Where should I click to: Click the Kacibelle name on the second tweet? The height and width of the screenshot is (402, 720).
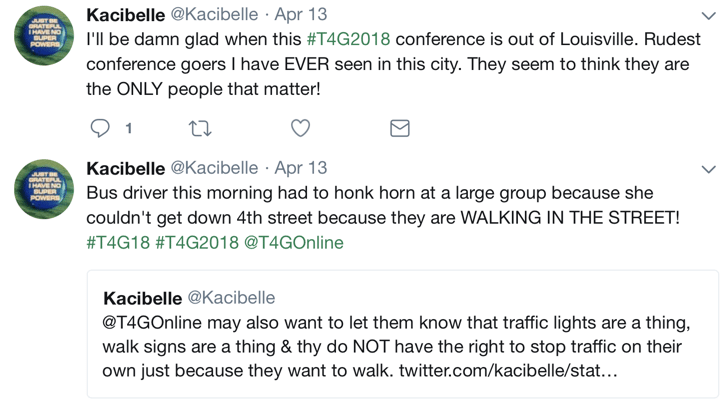[x=126, y=167]
